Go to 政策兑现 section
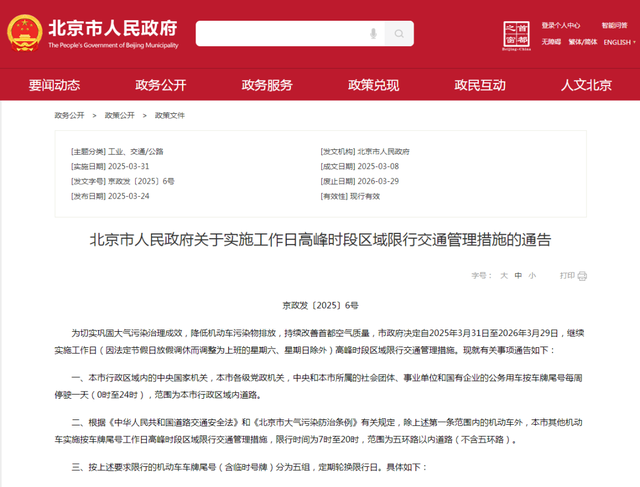The width and height of the screenshot is (640, 487). 373,85
